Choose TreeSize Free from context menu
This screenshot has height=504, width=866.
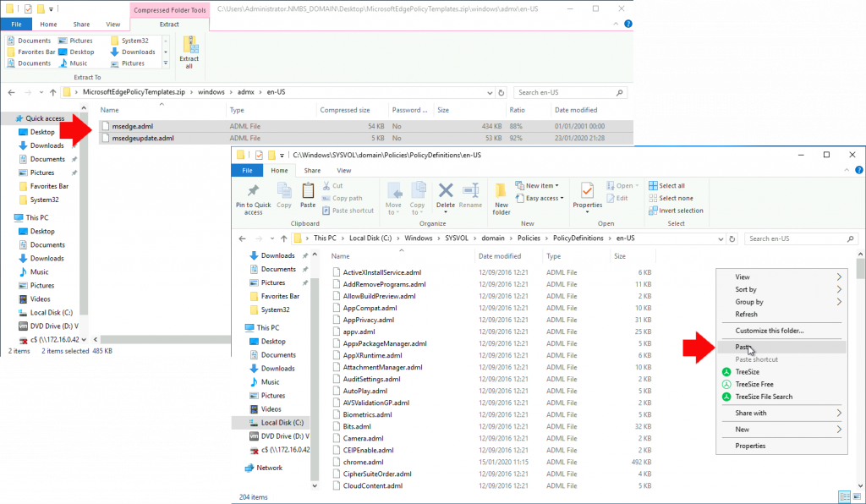[781, 384]
